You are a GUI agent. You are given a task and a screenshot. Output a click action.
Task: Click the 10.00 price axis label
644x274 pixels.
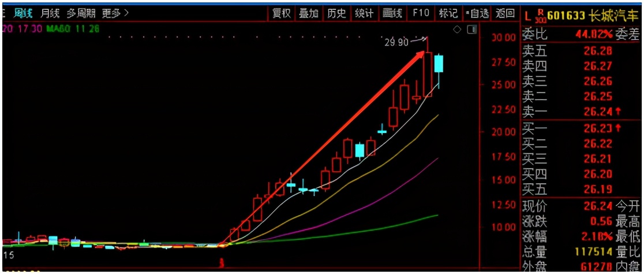tap(504, 227)
